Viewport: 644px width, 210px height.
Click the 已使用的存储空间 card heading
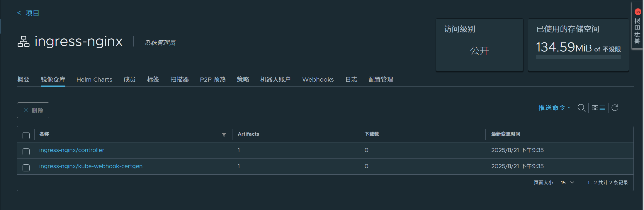pos(568,29)
